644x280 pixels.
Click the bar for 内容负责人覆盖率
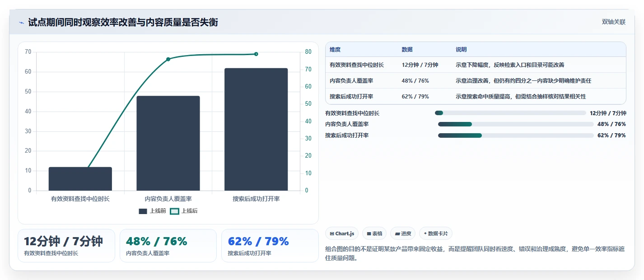click(x=168, y=143)
